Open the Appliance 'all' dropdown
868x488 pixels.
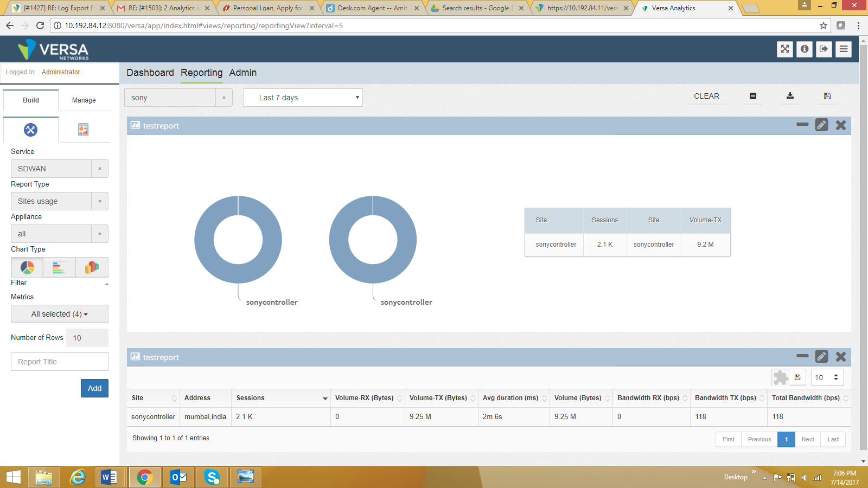coord(51,234)
